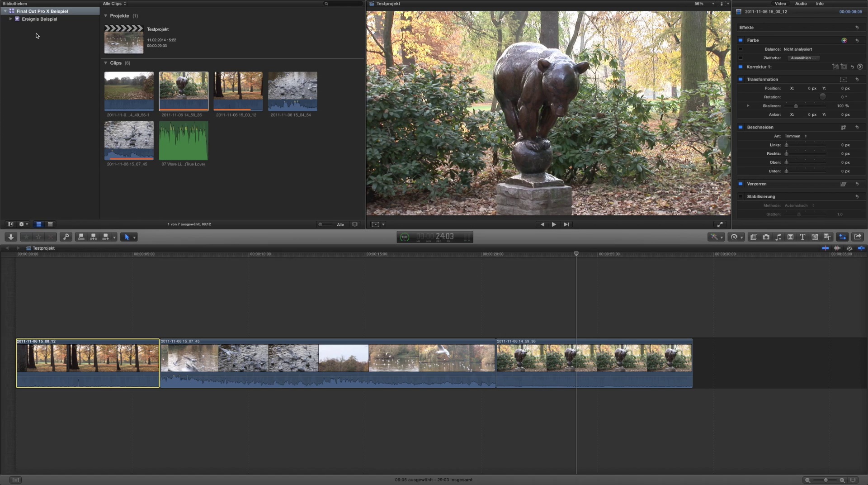Open the titles browser T icon
Image resolution: width=868 pixels, height=485 pixels.
802,237
